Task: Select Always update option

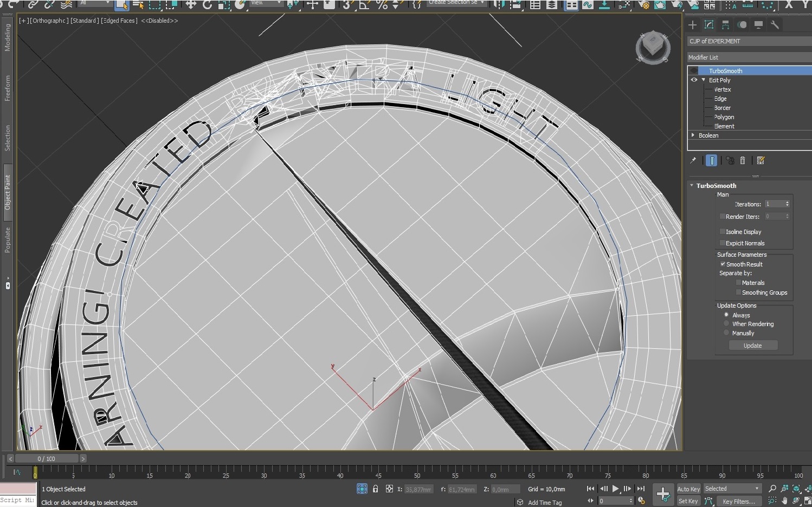Action: (x=726, y=315)
